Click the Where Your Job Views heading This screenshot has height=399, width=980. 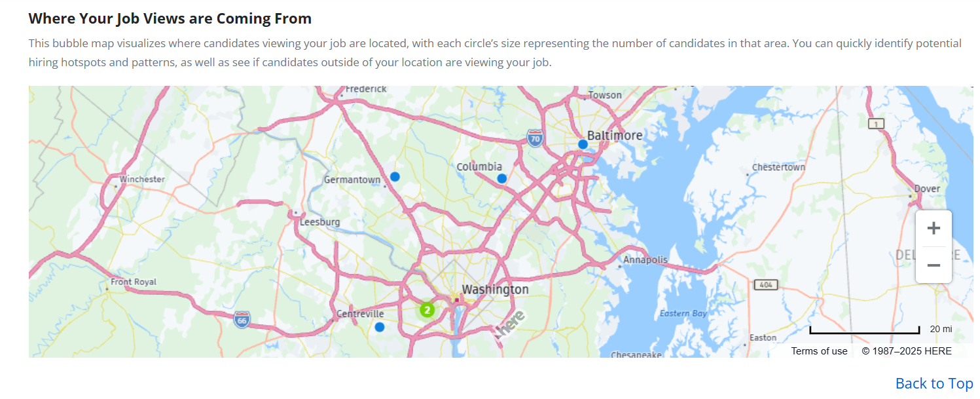pyautogui.click(x=170, y=18)
